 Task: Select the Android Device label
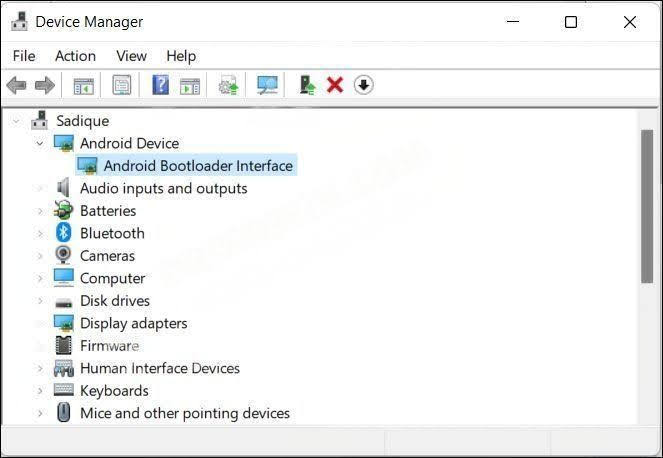129,143
